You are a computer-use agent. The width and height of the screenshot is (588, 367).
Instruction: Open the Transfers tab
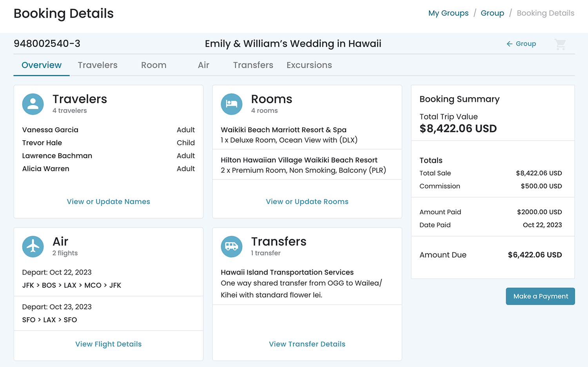tap(253, 65)
